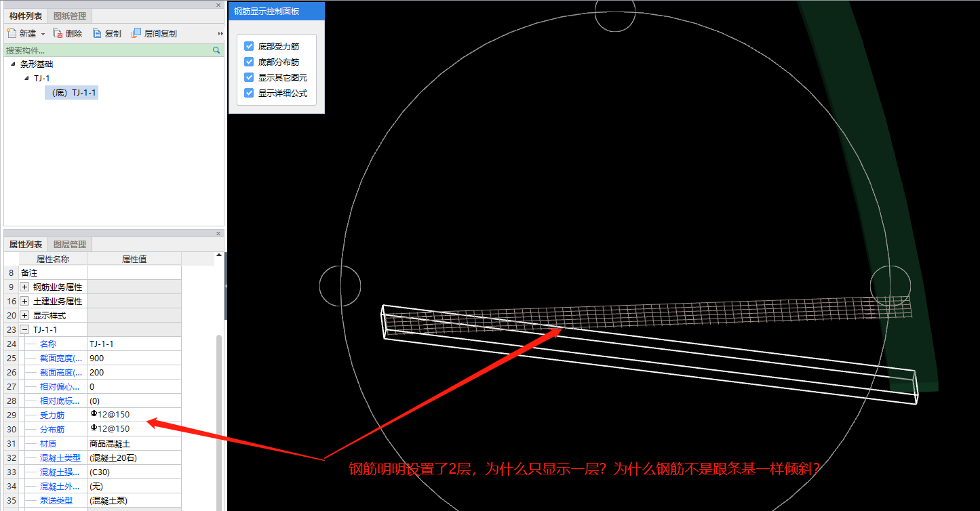This screenshot has height=511, width=980.
Task: Click the 属性名称 column header
Action: pos(52,259)
